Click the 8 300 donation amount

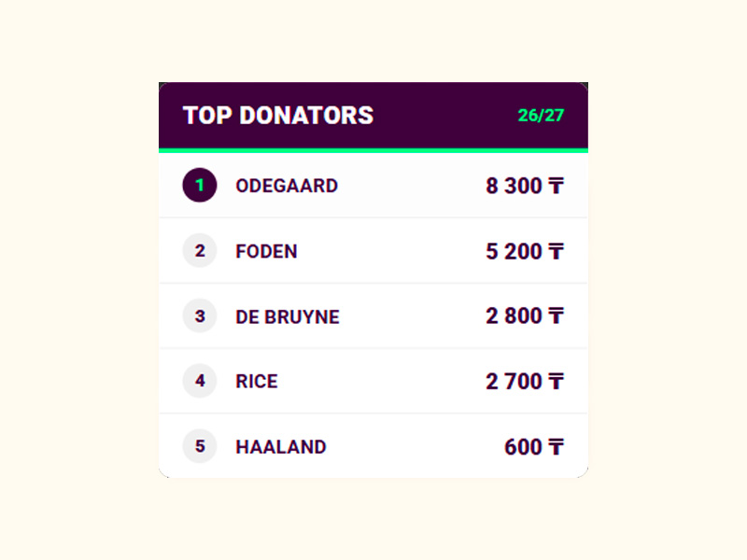point(514,186)
